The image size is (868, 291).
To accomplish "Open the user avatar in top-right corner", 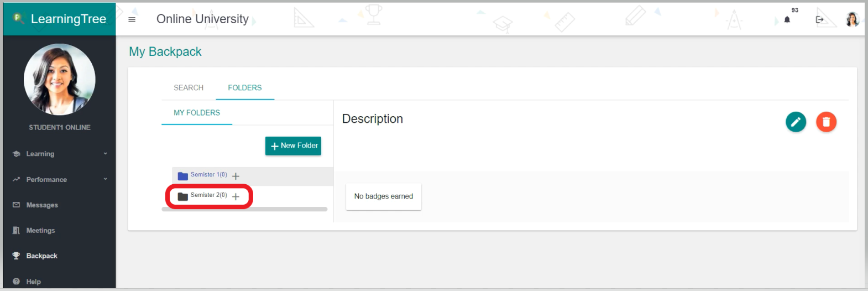I will click(852, 19).
